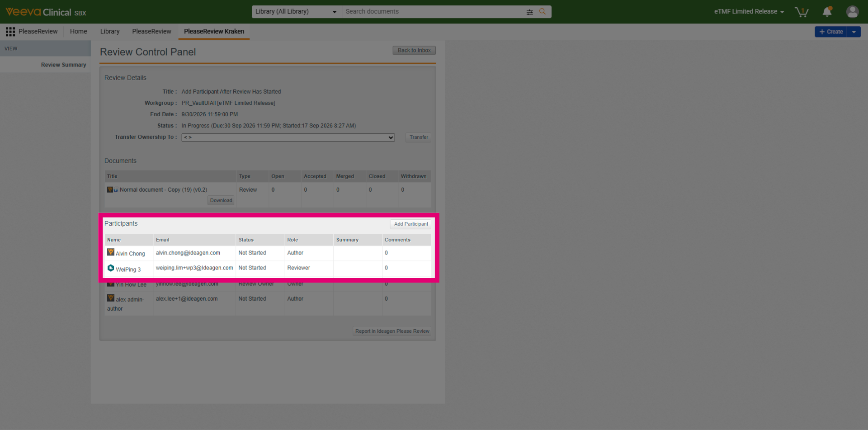
Task: Click Not Started status in WeiPing 3's row
Action: coord(252,268)
